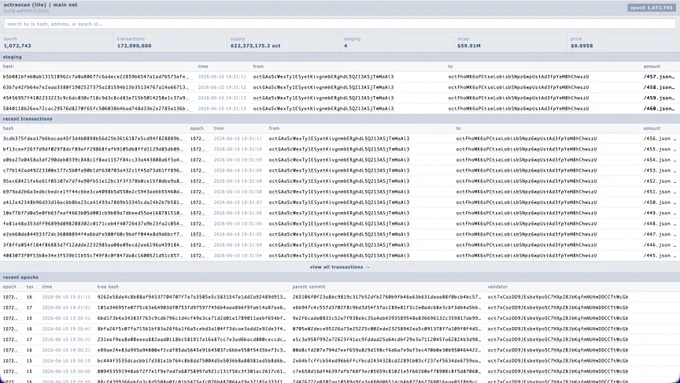Open parent commit starting 265106f
Viewport: 680px width, 383px height.
pos(387,297)
